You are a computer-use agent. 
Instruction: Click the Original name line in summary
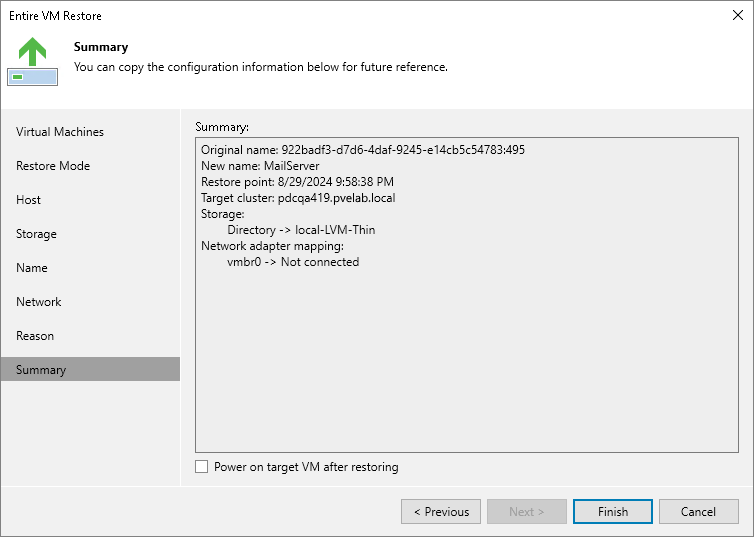(x=363, y=150)
